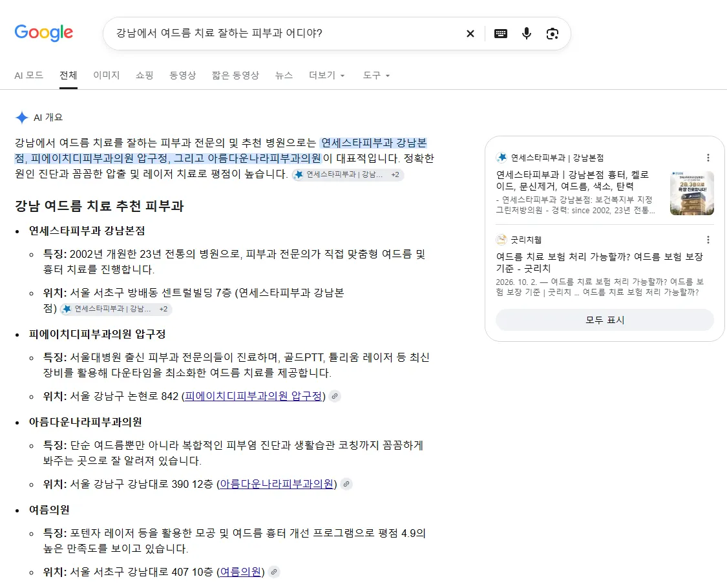Click the AI 개요 sparkle icon

[22, 118]
